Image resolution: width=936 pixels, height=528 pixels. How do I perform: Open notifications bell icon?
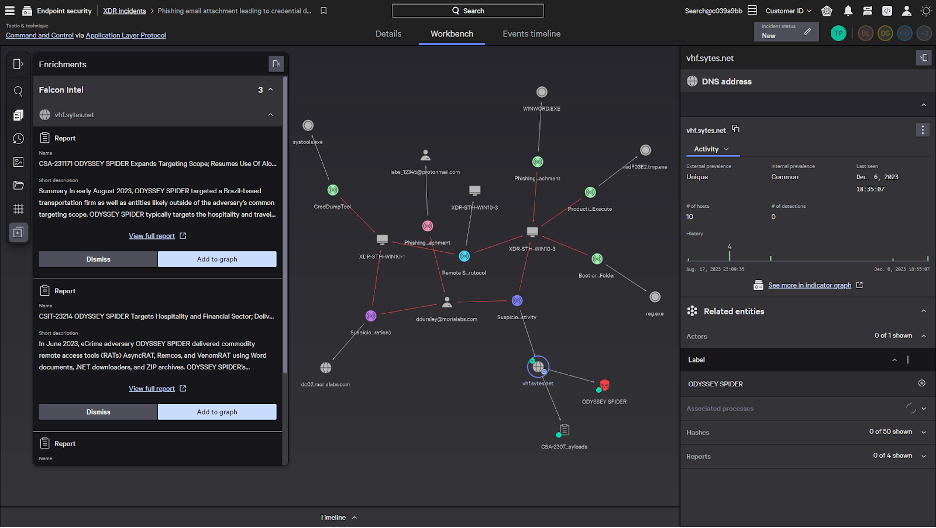849,10
